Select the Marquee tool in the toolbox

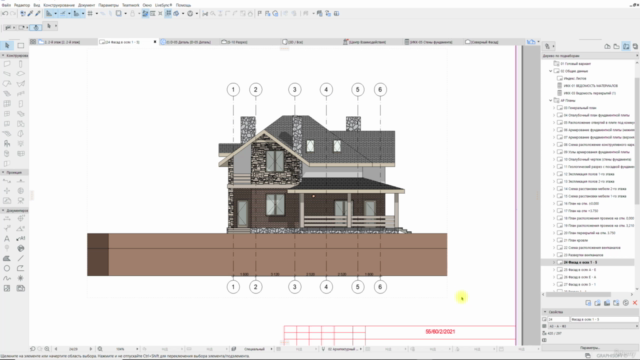21,45
